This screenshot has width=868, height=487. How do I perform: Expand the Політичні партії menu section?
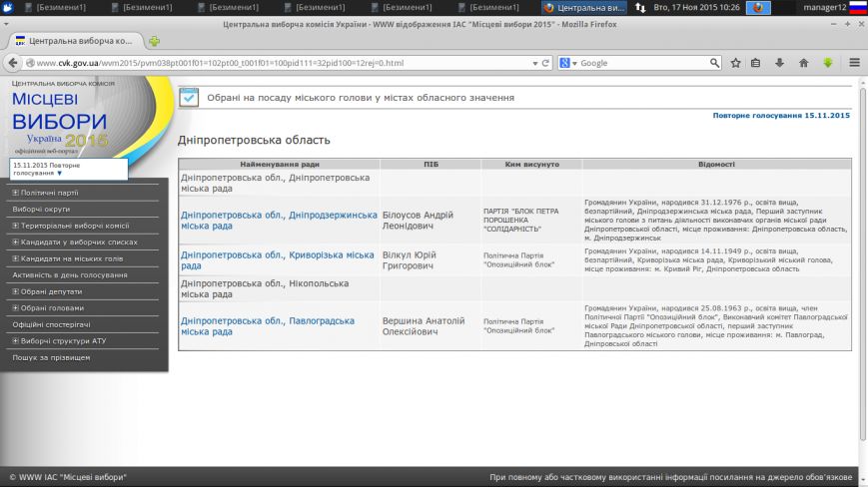(16, 193)
